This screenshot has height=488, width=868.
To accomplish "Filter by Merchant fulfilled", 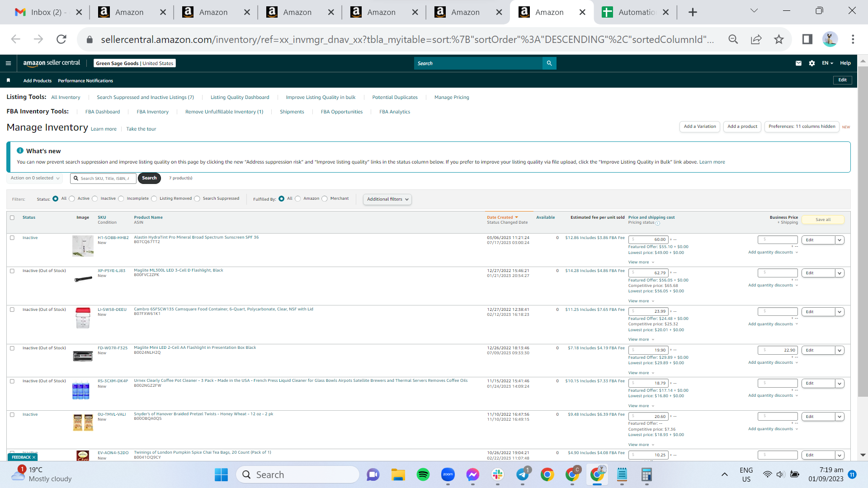I will click(x=325, y=199).
